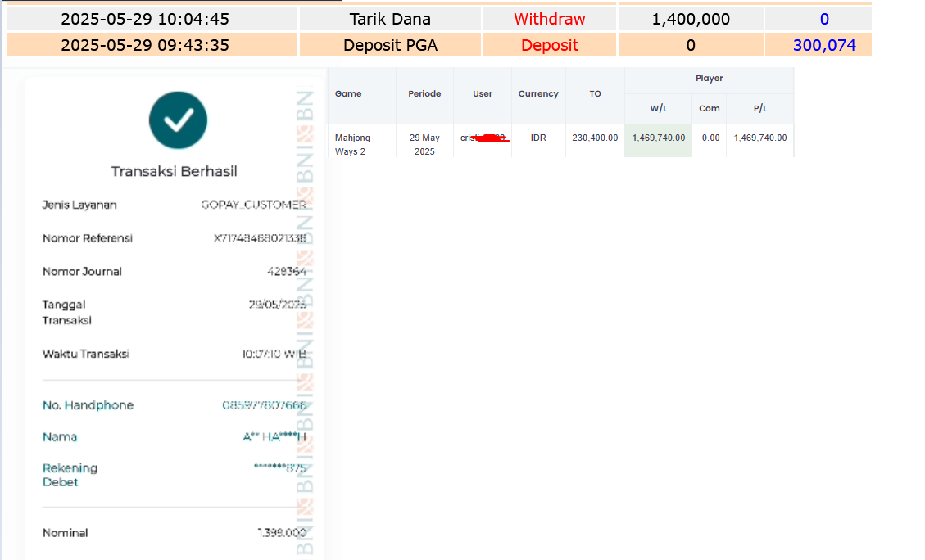Screen dimensions: 925x560
Task: Click the 230,400.00 turnover value
Action: coord(596,138)
